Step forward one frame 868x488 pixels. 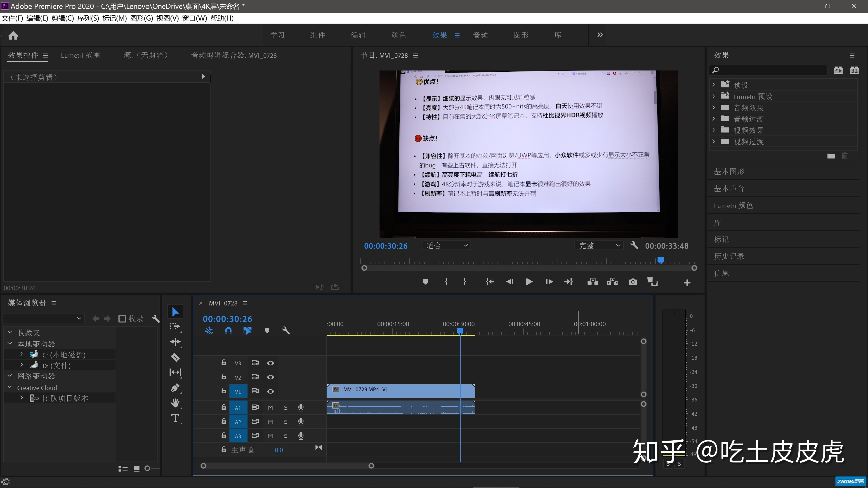[549, 282]
